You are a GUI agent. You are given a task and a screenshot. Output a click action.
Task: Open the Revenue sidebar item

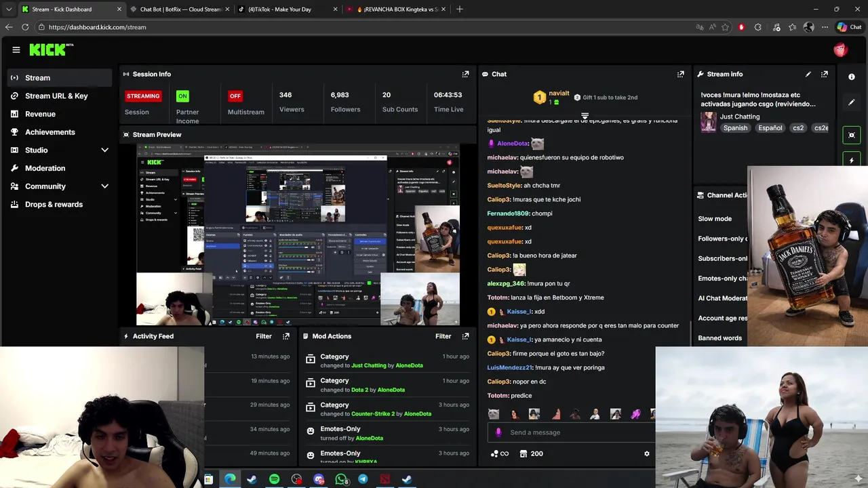point(60,114)
